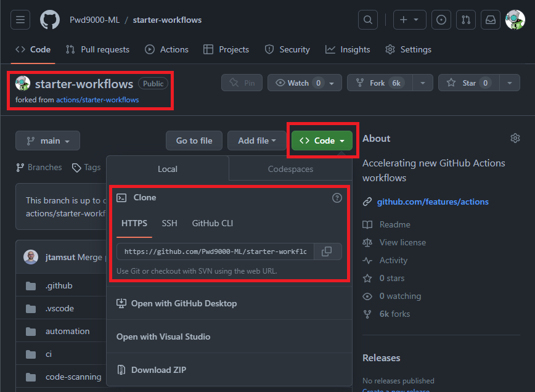Image resolution: width=535 pixels, height=392 pixels.
Task: Copy the clone URL to clipboard
Action: (x=327, y=251)
